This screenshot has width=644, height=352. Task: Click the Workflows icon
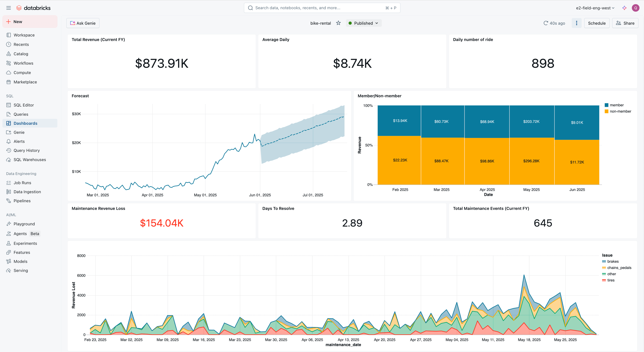point(9,63)
